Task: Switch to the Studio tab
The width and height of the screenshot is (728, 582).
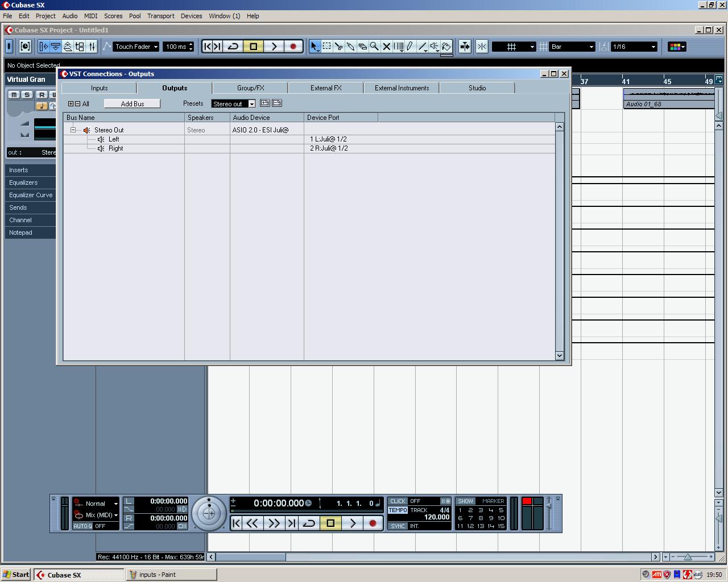Action: (x=477, y=88)
